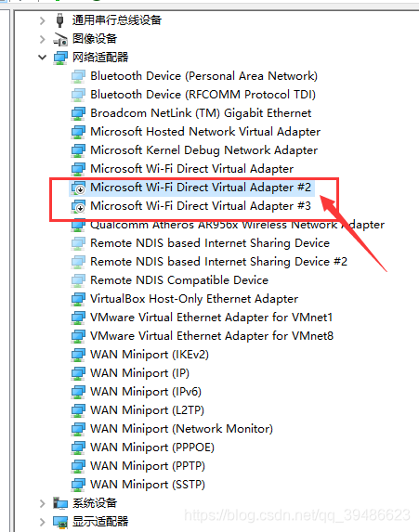
Task: Click the WAN Miniport (SSTP) icon
Action: [78, 485]
